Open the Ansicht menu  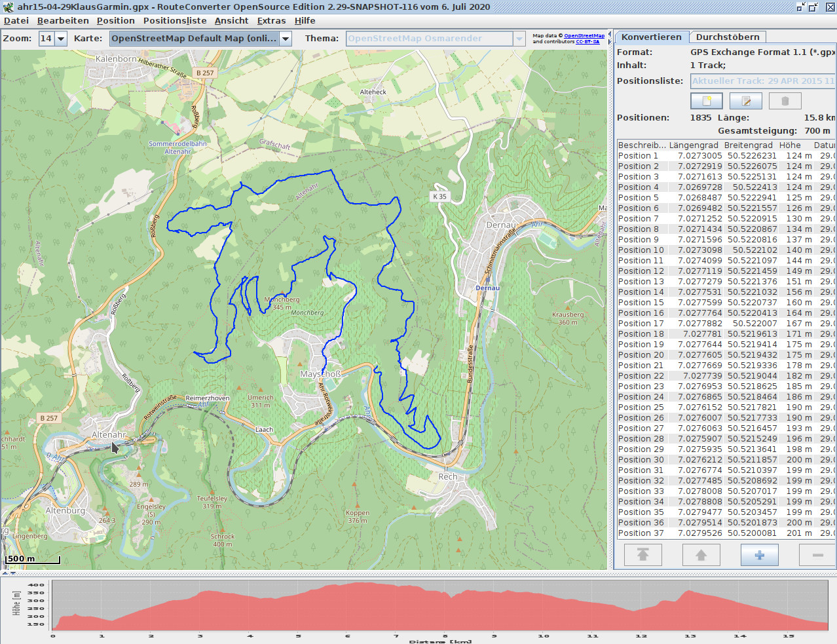point(232,21)
